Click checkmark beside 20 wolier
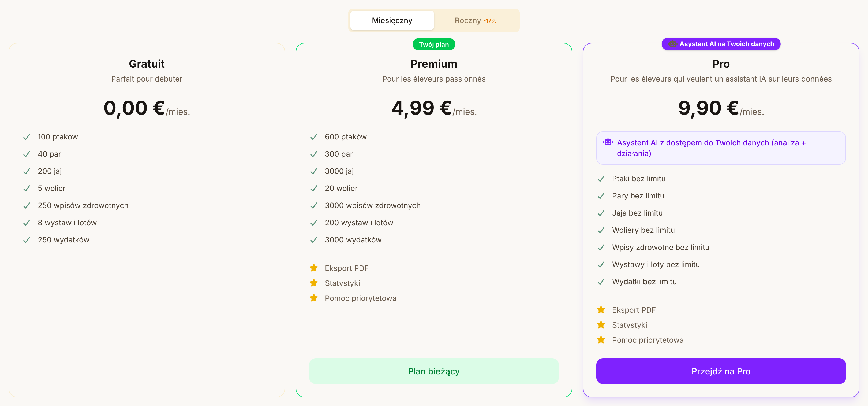 (314, 189)
